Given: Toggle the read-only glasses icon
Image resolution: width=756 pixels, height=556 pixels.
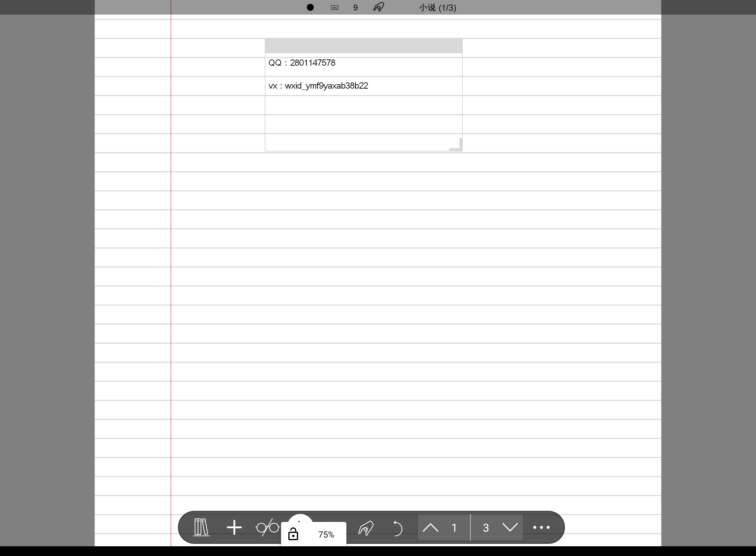Looking at the screenshot, I should (x=268, y=528).
